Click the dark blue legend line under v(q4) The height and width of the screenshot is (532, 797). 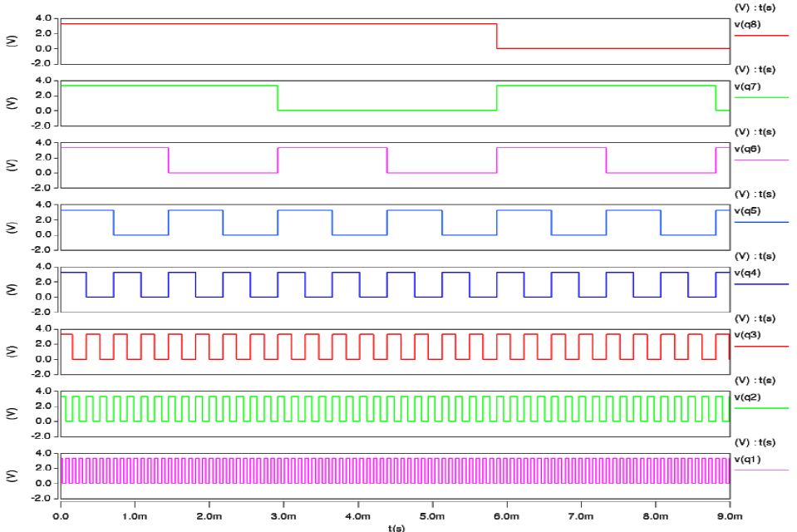point(761,284)
